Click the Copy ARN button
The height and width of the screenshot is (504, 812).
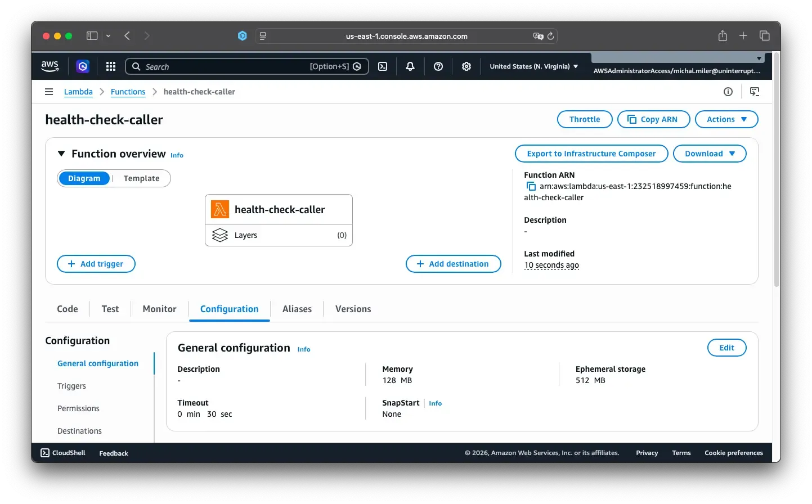[x=653, y=119]
